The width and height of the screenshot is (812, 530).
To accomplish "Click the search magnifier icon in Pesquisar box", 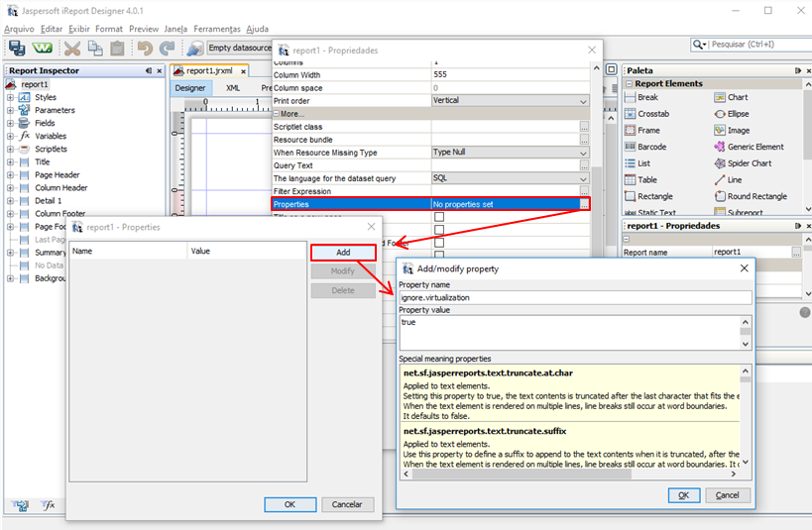I will (x=699, y=45).
